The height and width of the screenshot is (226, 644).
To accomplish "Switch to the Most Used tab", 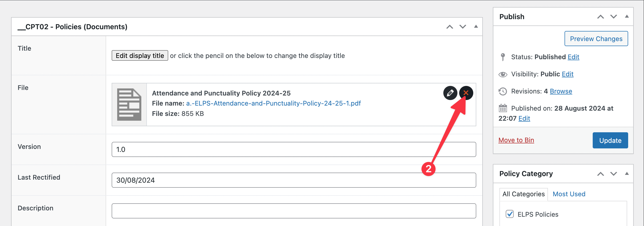I will (x=569, y=194).
